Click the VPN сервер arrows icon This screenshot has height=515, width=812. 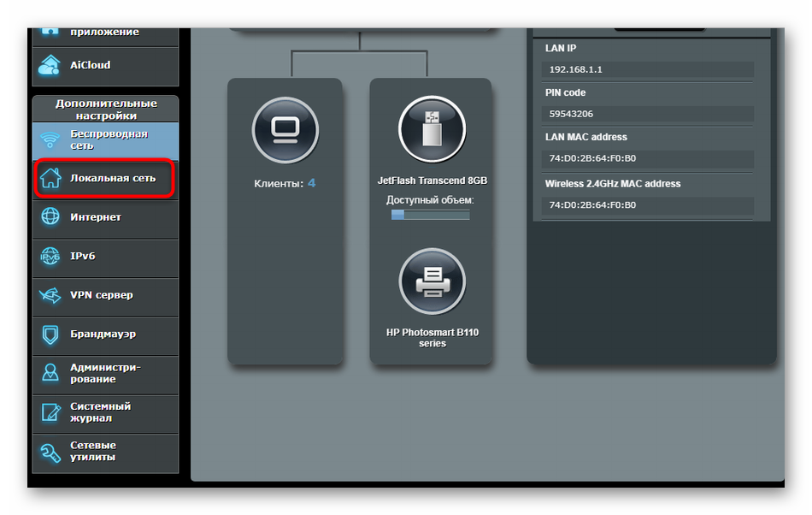(50, 296)
